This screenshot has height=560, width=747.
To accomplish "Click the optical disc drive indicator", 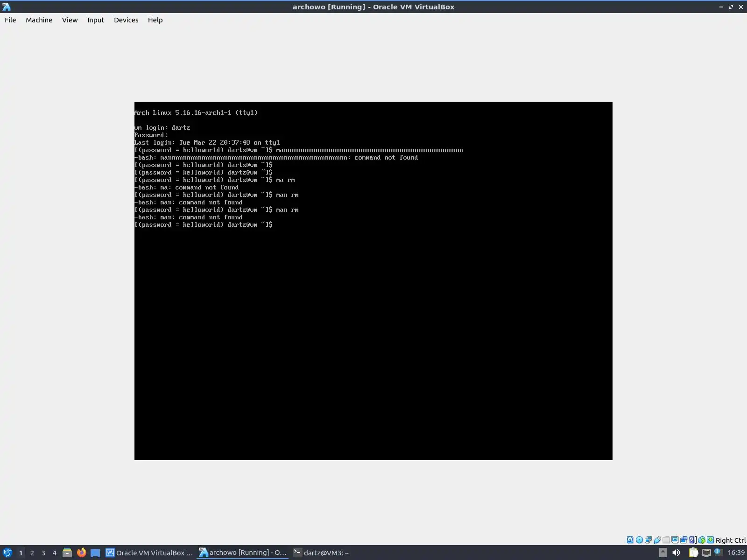I will pyautogui.click(x=640, y=540).
